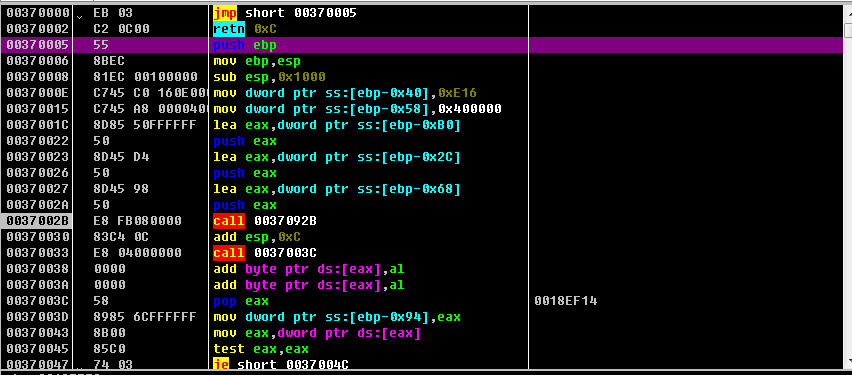Image resolution: width=852 pixels, height=375 pixels.
Task: Select address 0037003D
Action: pyautogui.click(x=37, y=317)
